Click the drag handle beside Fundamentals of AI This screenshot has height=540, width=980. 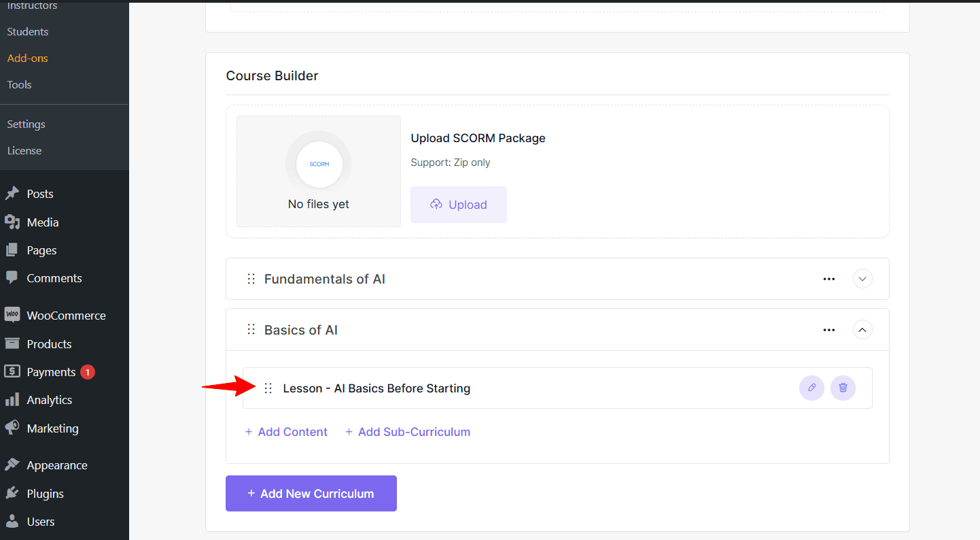click(251, 279)
